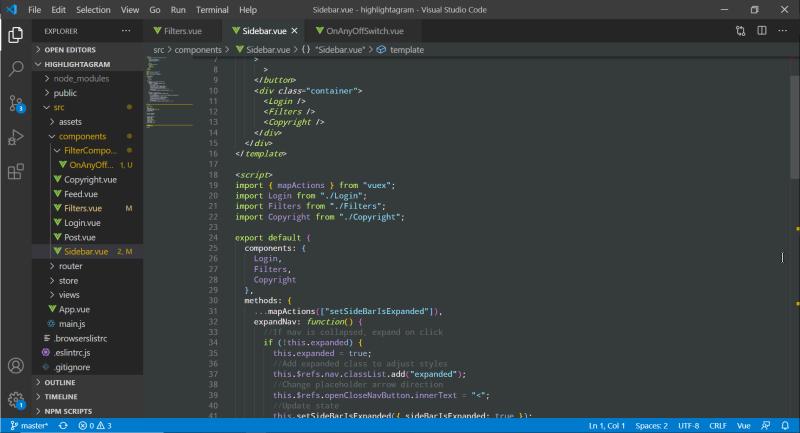Split the editor right
800x433 pixels.
point(762,31)
